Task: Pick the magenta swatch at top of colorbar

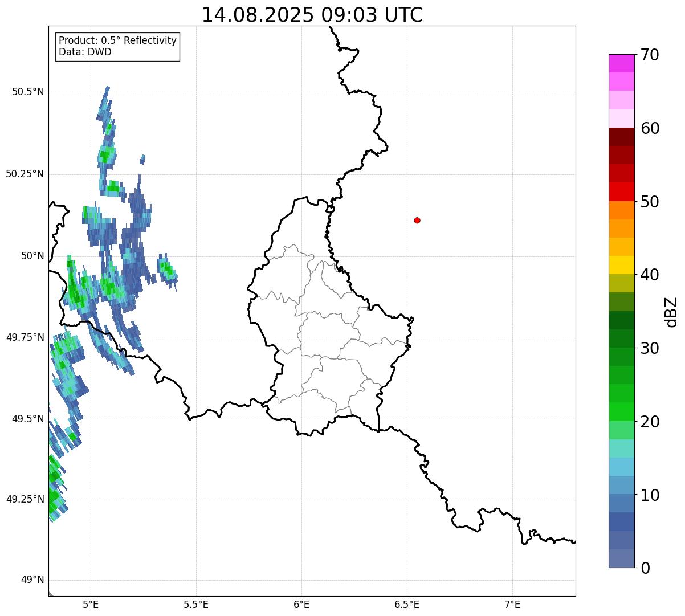Action: click(621, 63)
